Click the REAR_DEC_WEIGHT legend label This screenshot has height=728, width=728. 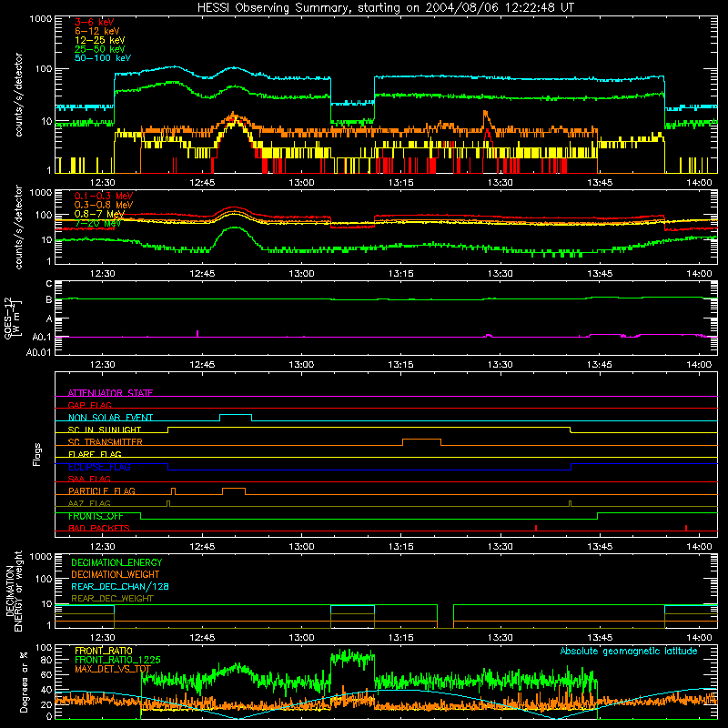[112, 599]
